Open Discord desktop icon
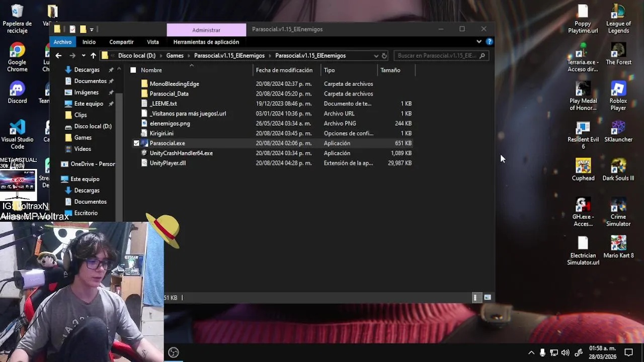The width and height of the screenshot is (644, 362). (x=17, y=93)
